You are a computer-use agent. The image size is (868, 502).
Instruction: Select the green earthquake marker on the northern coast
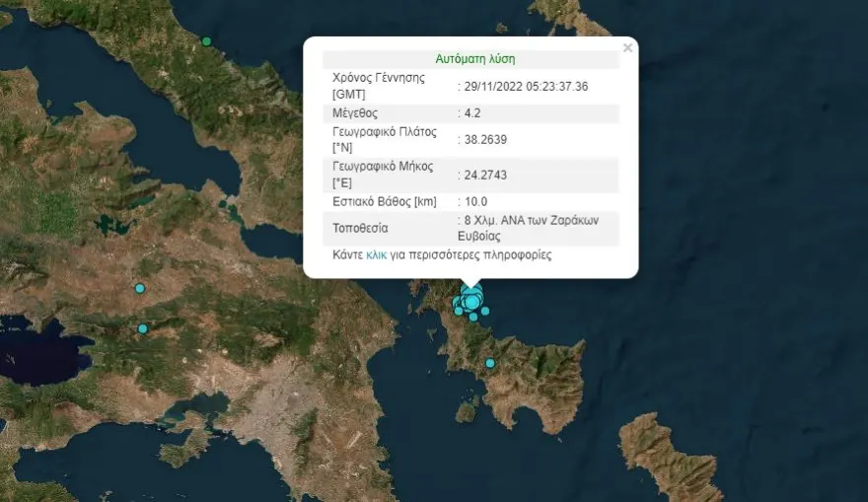[x=206, y=41]
